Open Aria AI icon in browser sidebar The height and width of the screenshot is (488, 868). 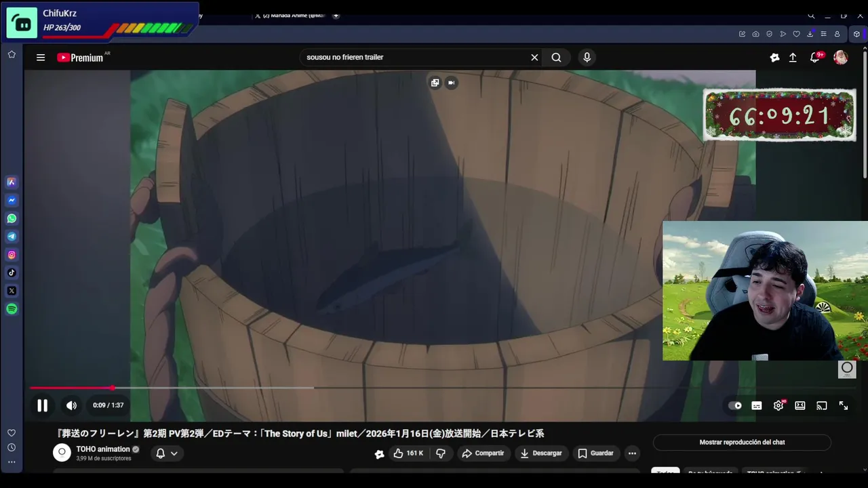click(12, 182)
